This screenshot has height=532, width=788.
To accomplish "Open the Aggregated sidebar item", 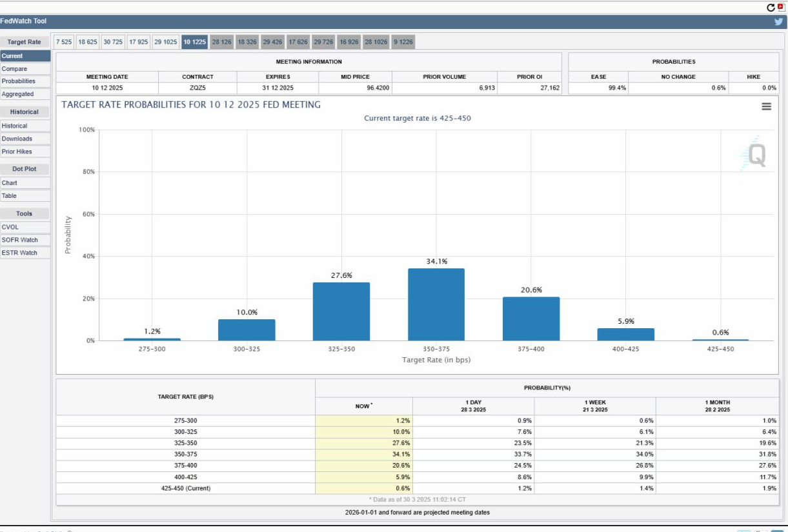I will 25,94.
